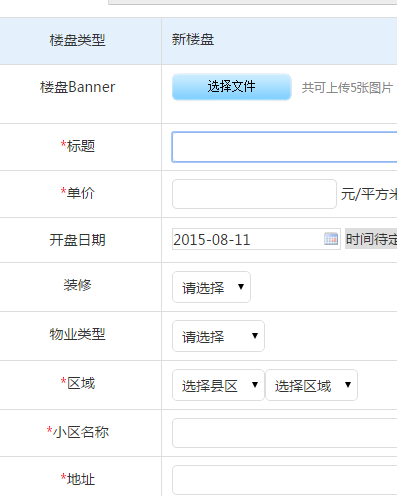Open the 选择县区 dropdown
The image size is (397, 496).
tap(218, 385)
